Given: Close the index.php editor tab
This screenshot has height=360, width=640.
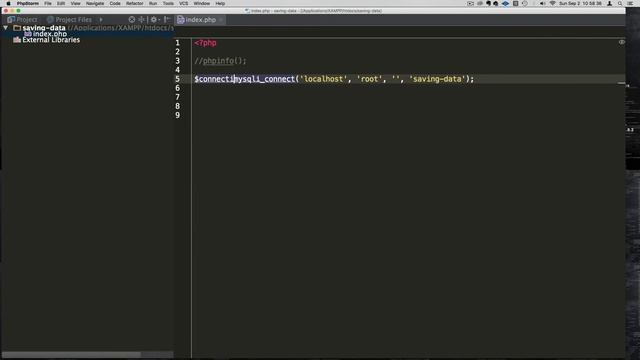Looking at the screenshot, I should [221, 20].
